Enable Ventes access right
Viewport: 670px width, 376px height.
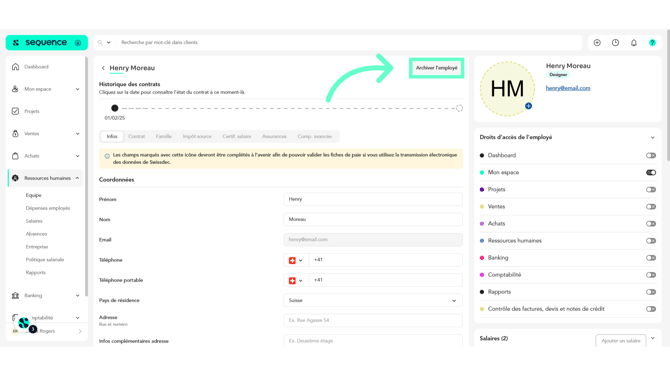651,207
